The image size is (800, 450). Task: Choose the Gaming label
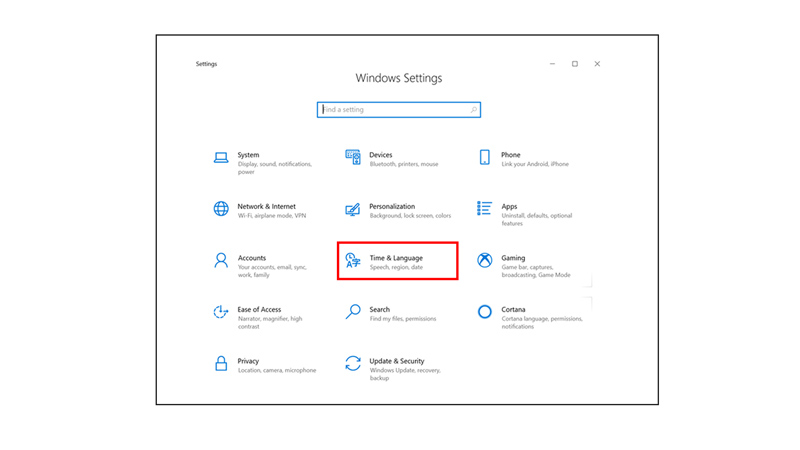coord(513,258)
